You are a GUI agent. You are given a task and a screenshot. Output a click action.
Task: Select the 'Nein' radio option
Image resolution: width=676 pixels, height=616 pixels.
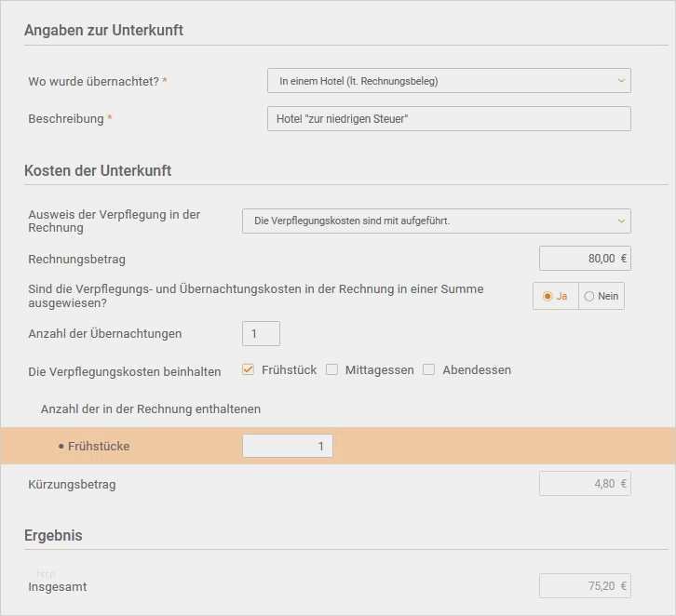point(589,296)
